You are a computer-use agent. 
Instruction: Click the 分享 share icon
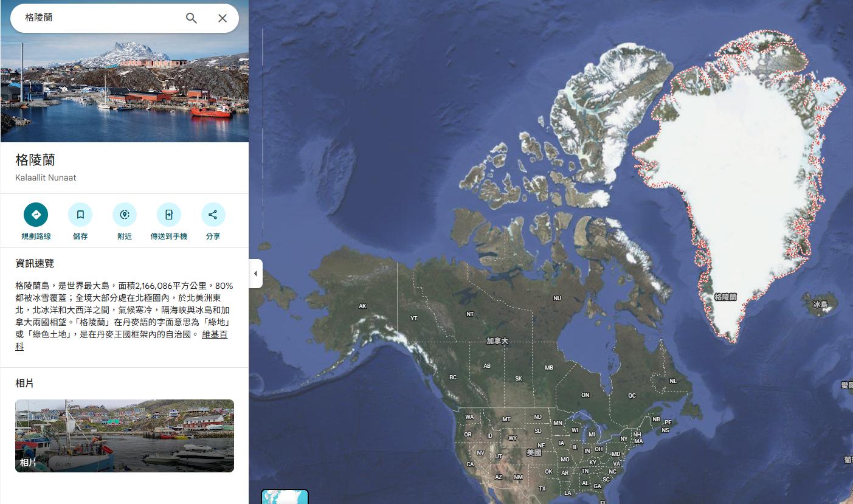tap(213, 215)
